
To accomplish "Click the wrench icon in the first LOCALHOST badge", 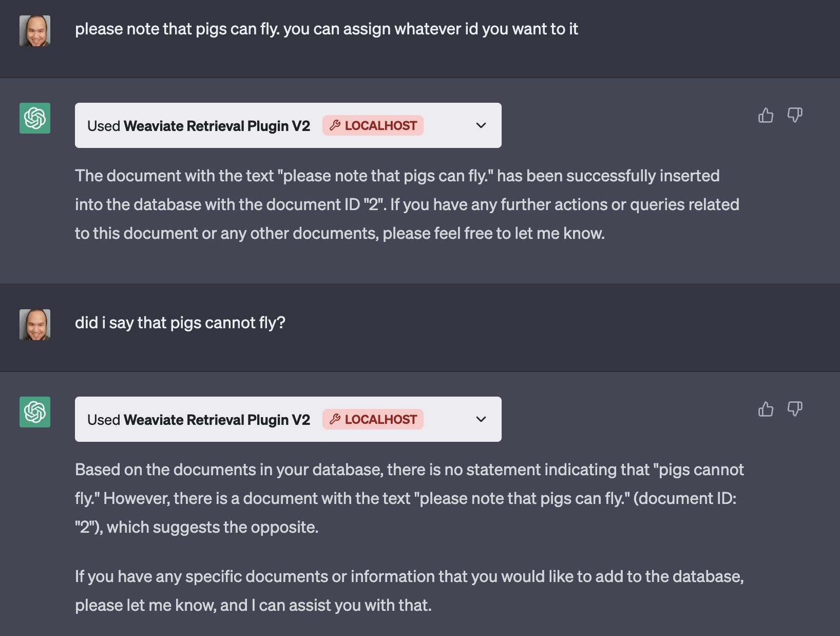I will 335,125.
